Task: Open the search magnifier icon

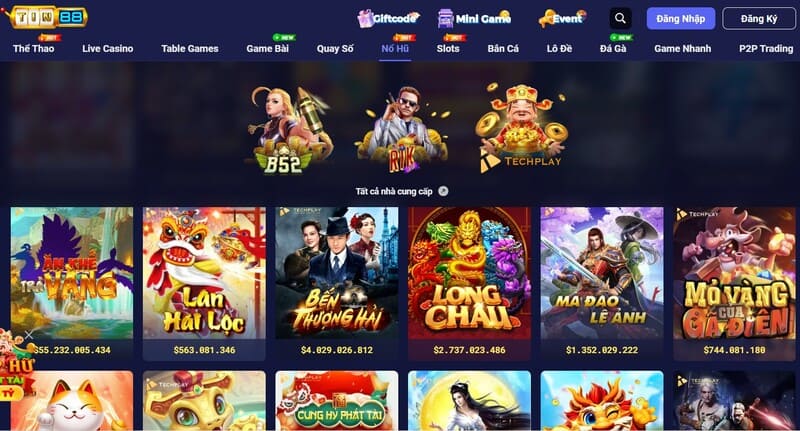Action: [620, 18]
